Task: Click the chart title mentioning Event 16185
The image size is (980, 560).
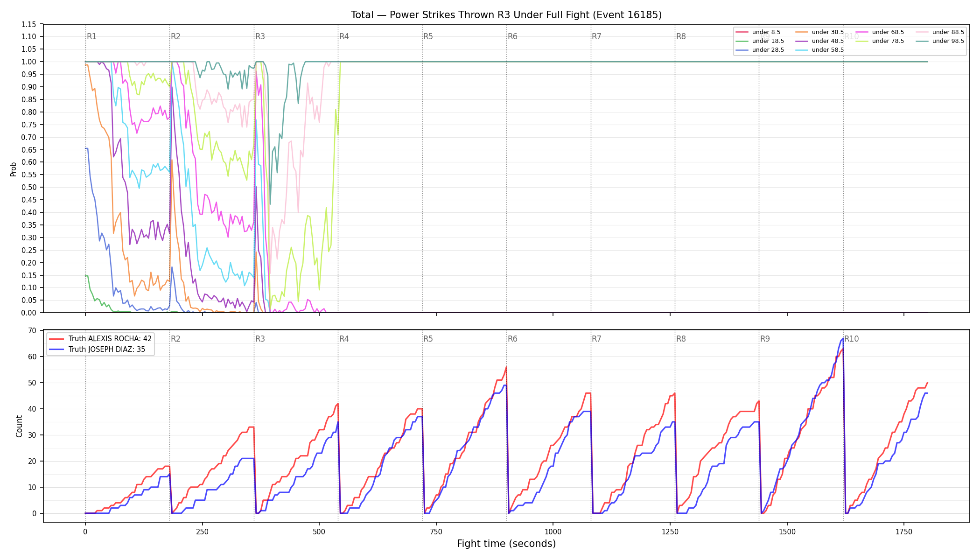Action: 506,15
